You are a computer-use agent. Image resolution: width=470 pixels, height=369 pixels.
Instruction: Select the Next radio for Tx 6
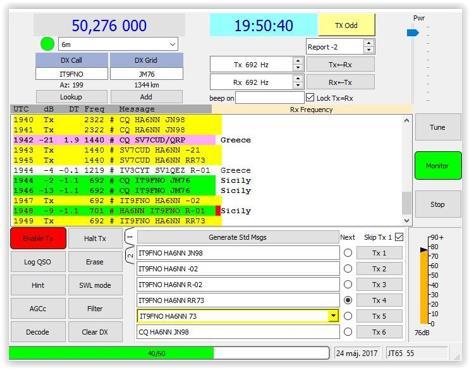tap(348, 332)
